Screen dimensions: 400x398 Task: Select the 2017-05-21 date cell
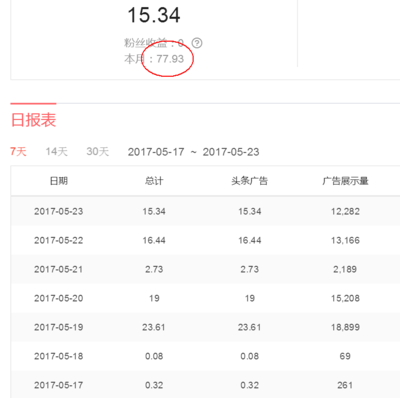point(59,269)
